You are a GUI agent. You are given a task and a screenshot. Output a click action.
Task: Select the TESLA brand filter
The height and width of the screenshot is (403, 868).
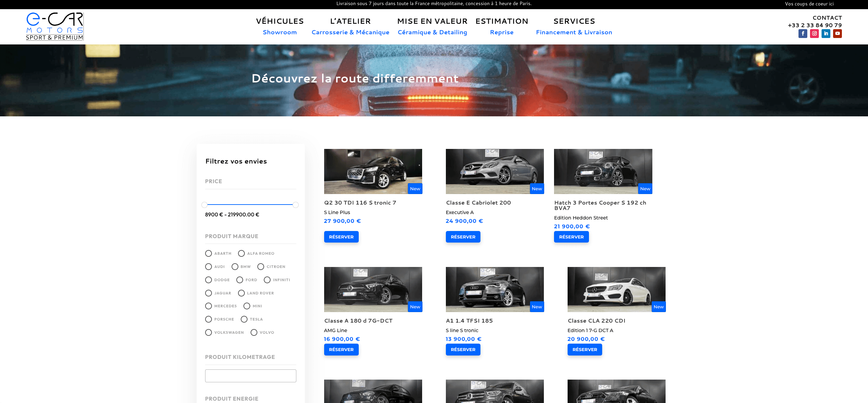click(244, 319)
